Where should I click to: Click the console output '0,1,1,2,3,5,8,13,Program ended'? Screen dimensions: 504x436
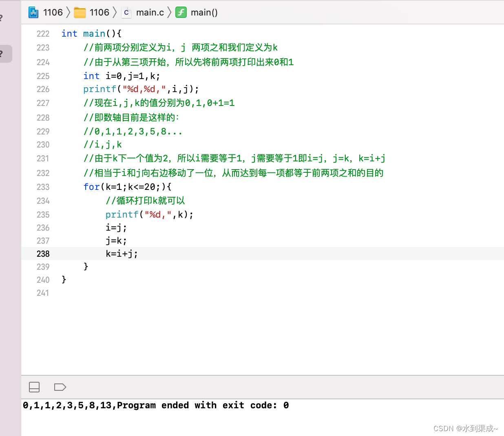(x=106, y=405)
